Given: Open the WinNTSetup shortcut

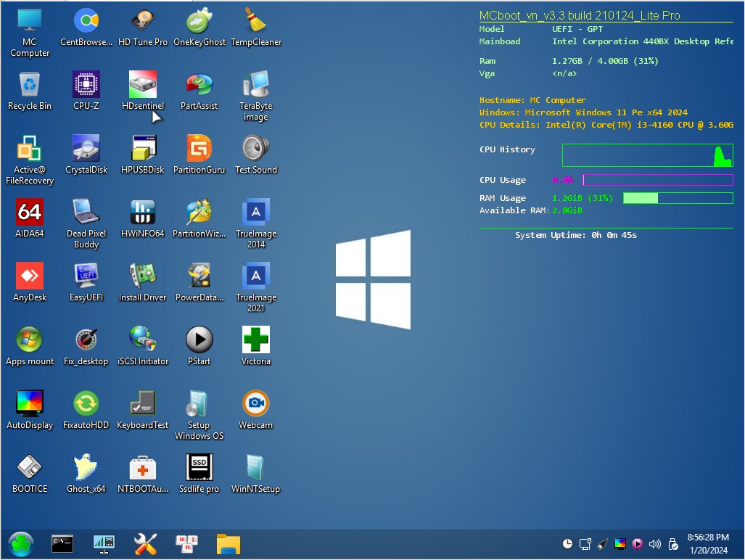Looking at the screenshot, I should (x=256, y=468).
